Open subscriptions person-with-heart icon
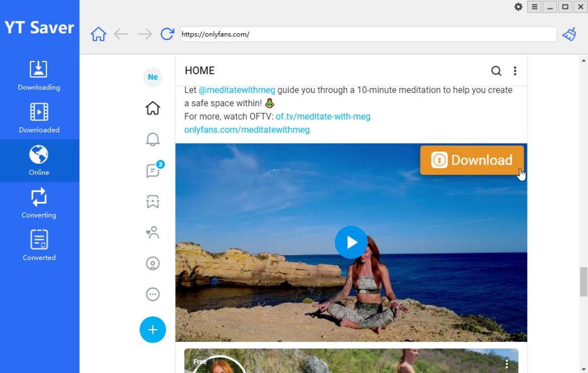Viewport: 588px width, 373px height. coord(153,232)
